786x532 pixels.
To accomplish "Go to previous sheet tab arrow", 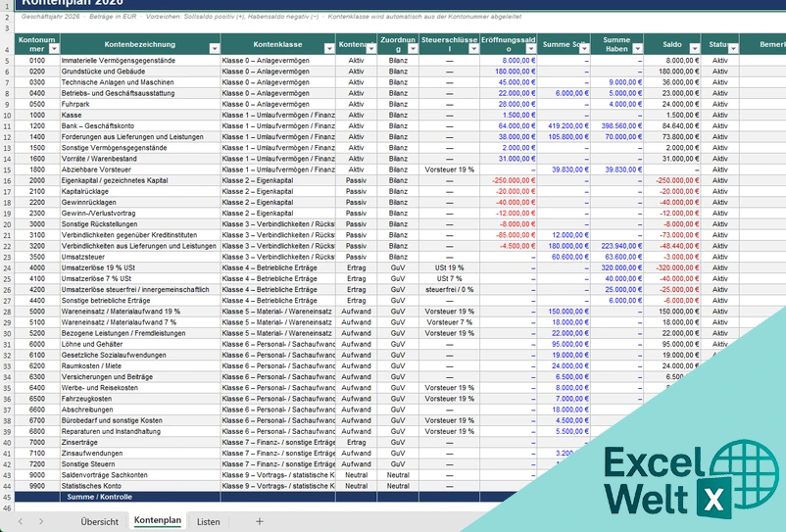I will (21, 521).
